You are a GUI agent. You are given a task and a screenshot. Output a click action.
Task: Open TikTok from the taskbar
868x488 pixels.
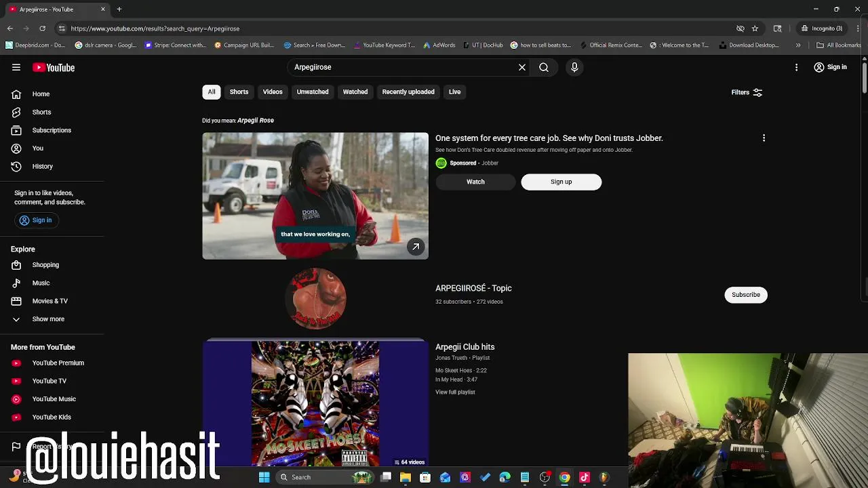[585, 477]
